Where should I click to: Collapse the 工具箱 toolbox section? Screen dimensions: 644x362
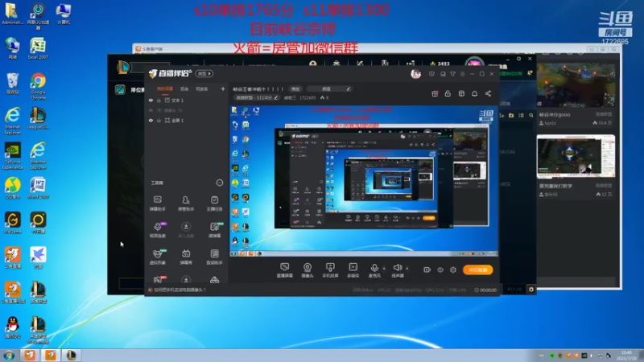(x=219, y=183)
